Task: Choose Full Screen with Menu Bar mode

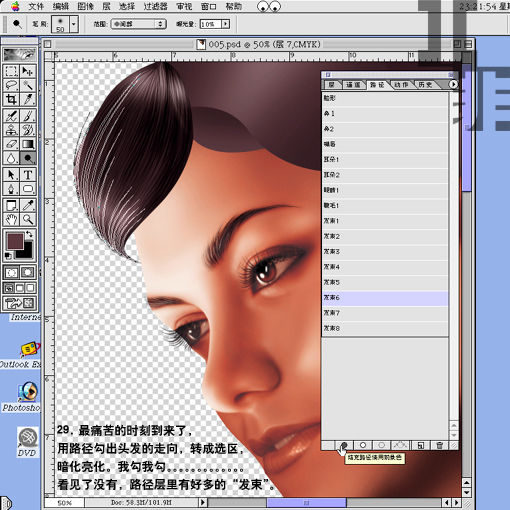Action: coord(20,288)
